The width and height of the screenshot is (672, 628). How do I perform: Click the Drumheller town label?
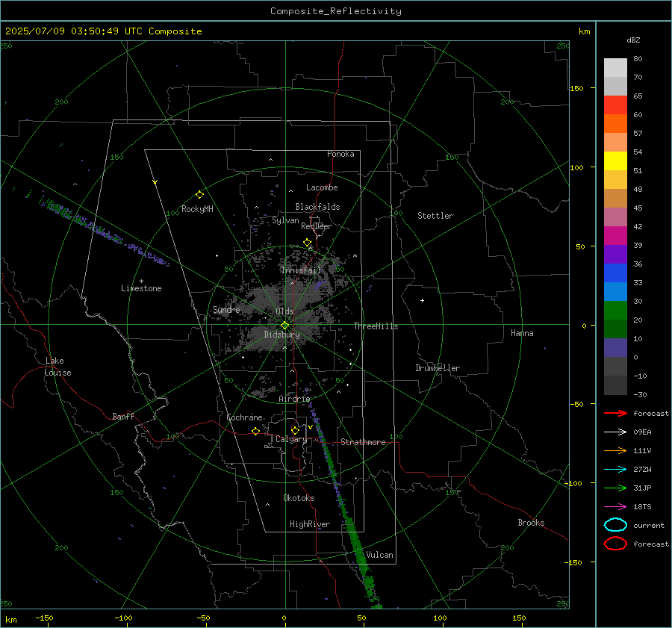point(438,368)
